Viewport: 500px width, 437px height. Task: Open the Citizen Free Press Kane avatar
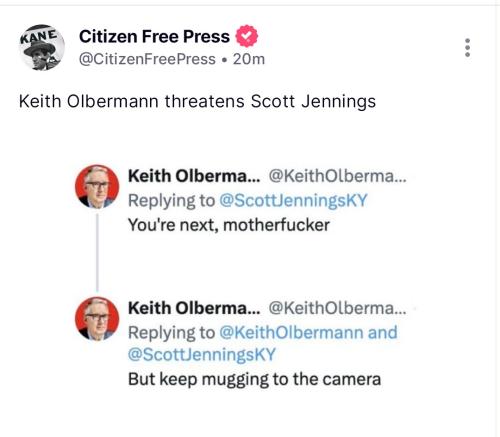[x=41, y=47]
